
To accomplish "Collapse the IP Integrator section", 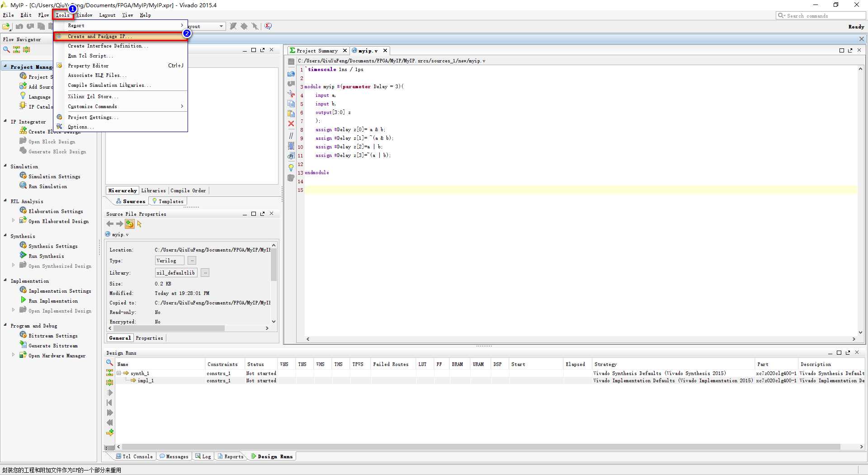I will click(x=5, y=121).
